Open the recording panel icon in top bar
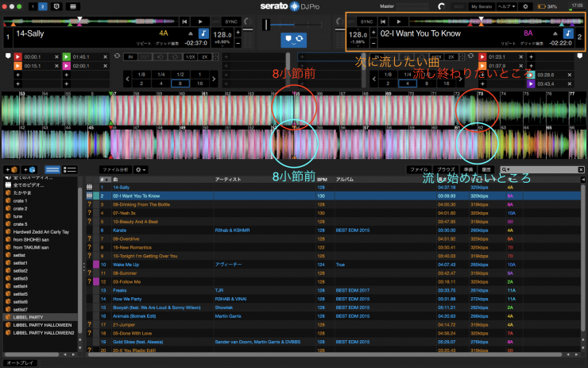The image size is (588, 368). [56, 6]
